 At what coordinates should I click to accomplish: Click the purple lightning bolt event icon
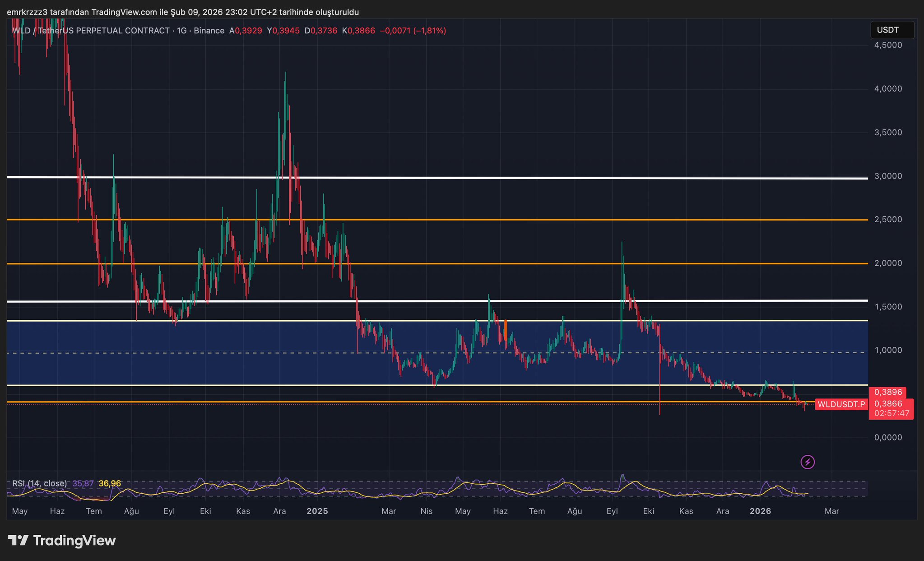(807, 462)
